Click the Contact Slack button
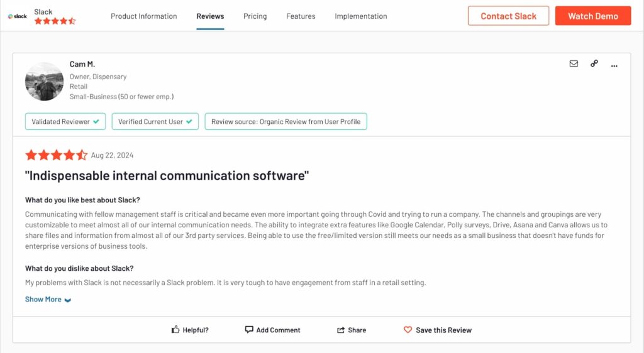644x353 pixels. (x=508, y=16)
